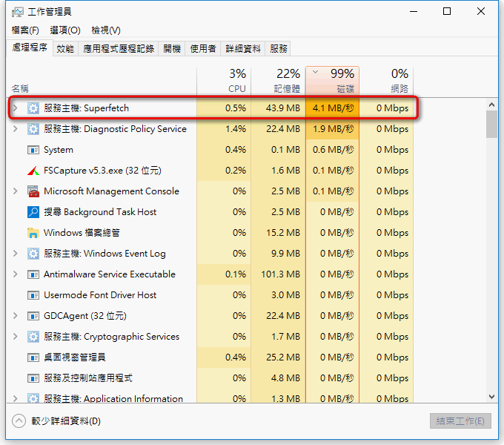Click the Windows 檔案總管 folder icon
The width and height of the screenshot is (504, 445).
pos(33,233)
